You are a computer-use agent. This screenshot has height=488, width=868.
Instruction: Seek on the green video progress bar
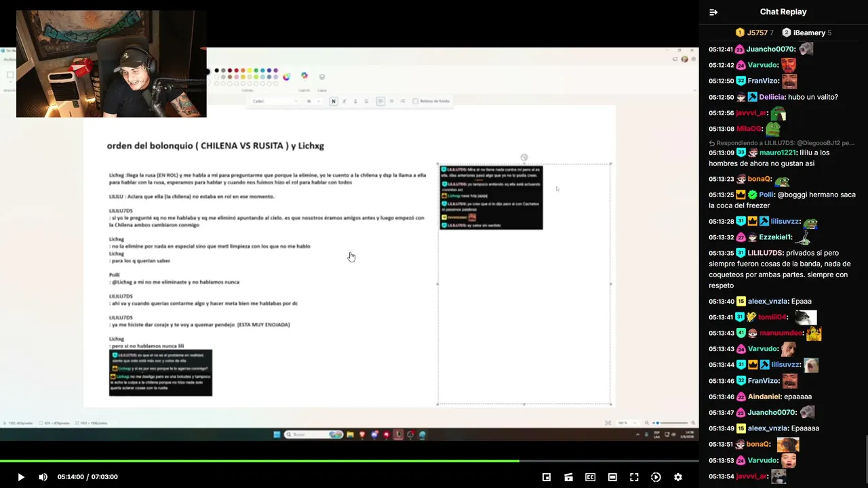point(349,462)
